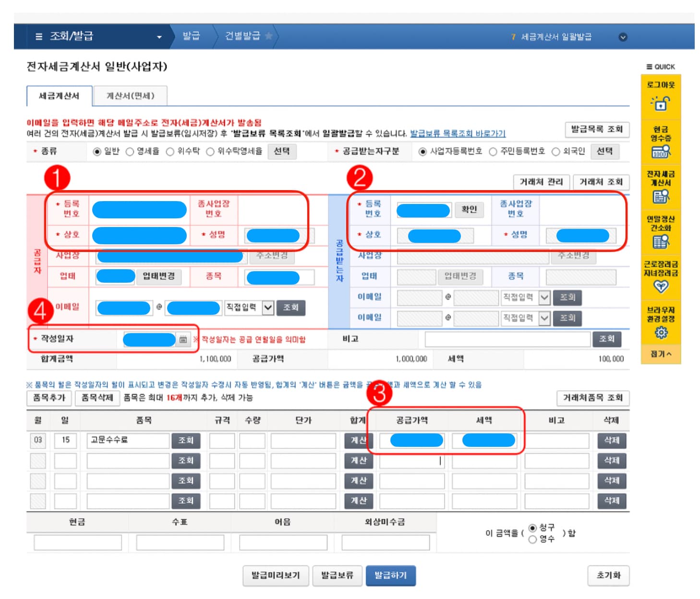Click 발급하기 button
Viewport: 700px width, 599px height.
pos(391,575)
